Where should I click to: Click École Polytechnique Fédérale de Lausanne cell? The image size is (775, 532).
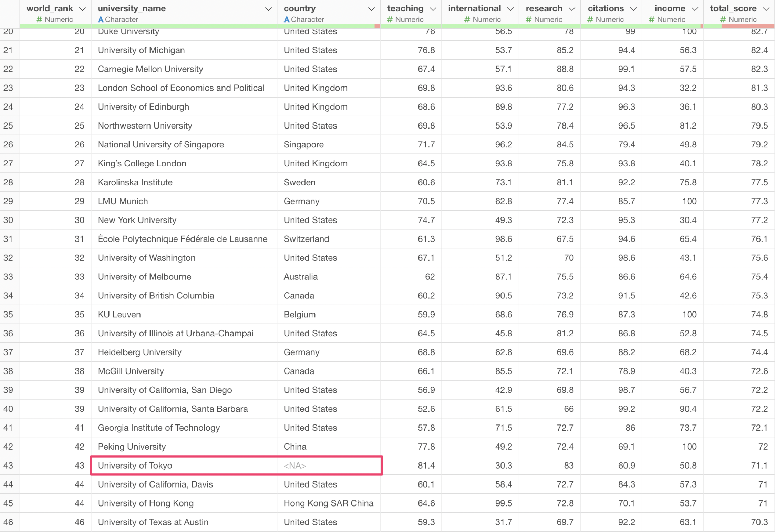[x=184, y=239]
